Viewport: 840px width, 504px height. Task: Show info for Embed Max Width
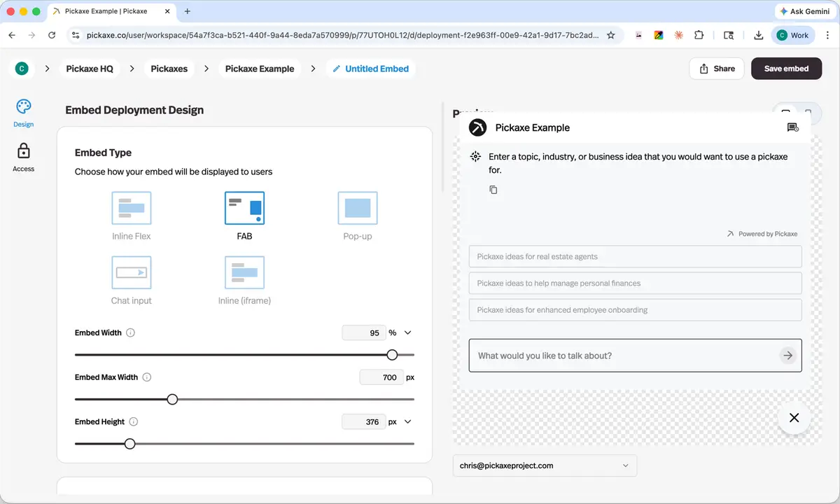147,377
